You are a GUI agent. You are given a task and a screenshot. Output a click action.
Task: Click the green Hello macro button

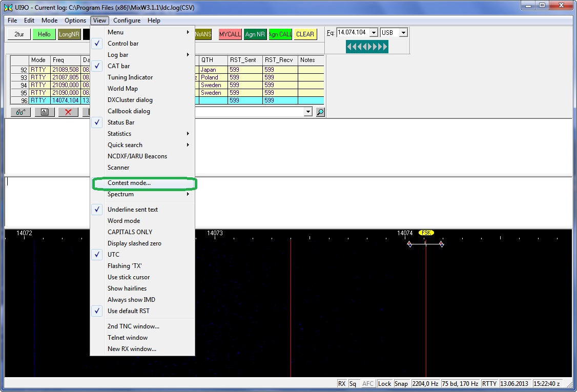[x=44, y=34]
